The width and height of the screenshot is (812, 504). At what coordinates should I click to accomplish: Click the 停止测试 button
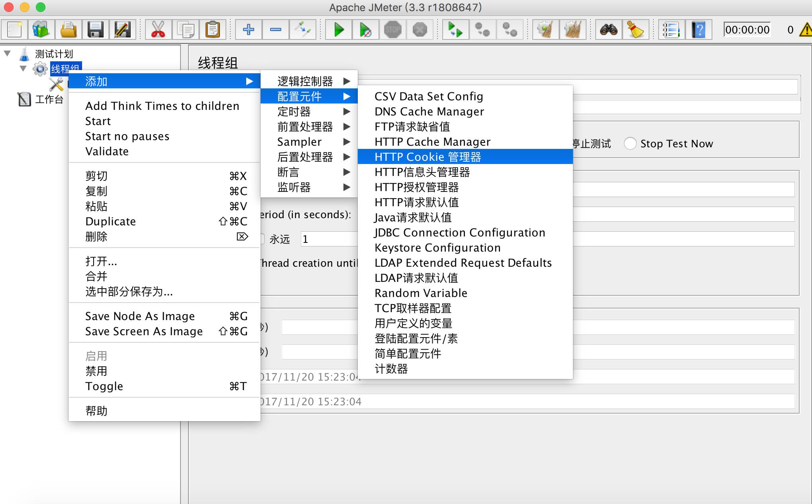point(586,144)
